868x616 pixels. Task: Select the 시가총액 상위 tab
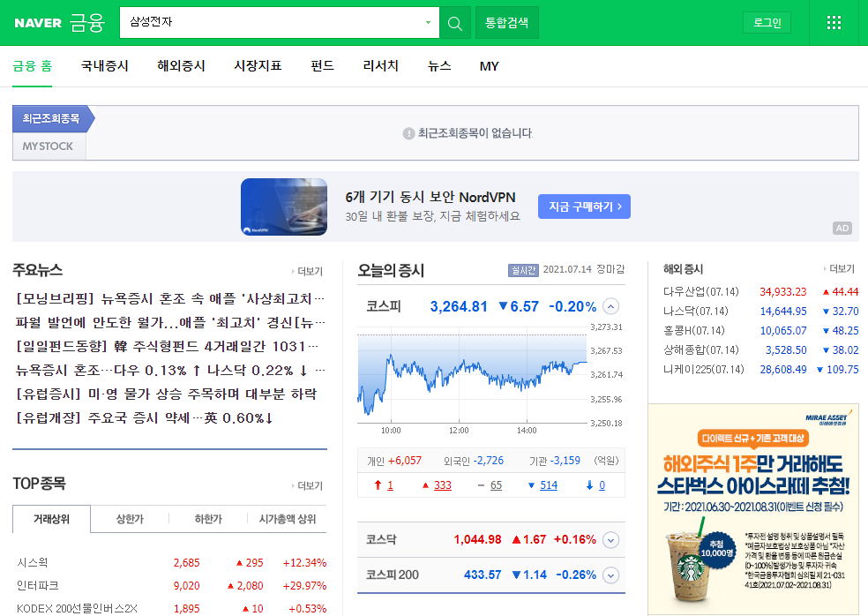tap(288, 519)
